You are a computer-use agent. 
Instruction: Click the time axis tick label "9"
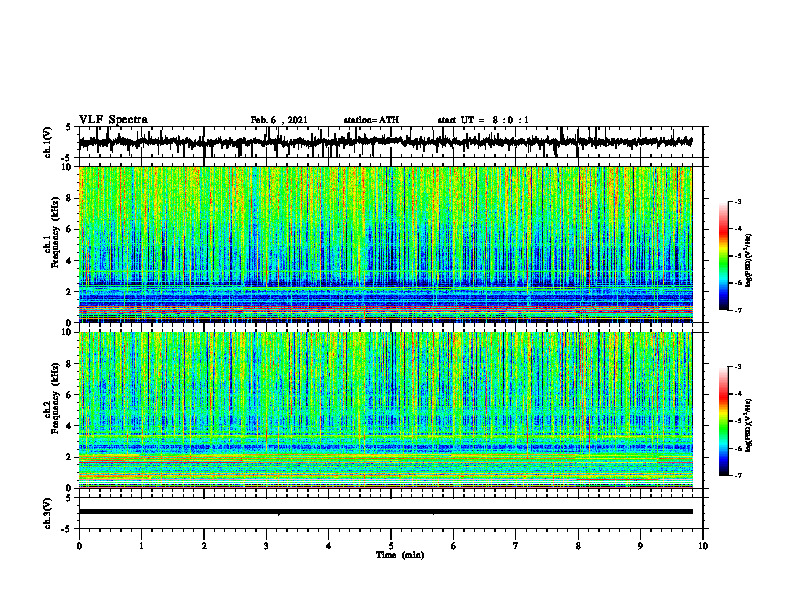point(640,546)
